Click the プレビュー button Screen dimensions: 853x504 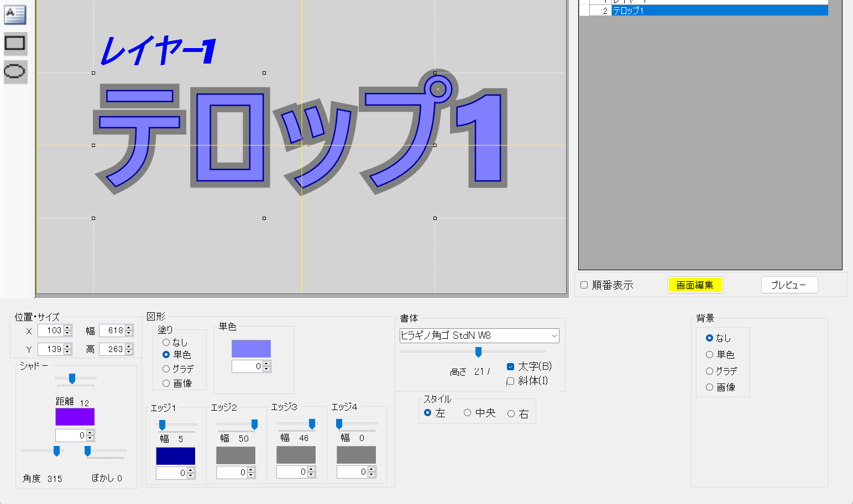pos(789,285)
